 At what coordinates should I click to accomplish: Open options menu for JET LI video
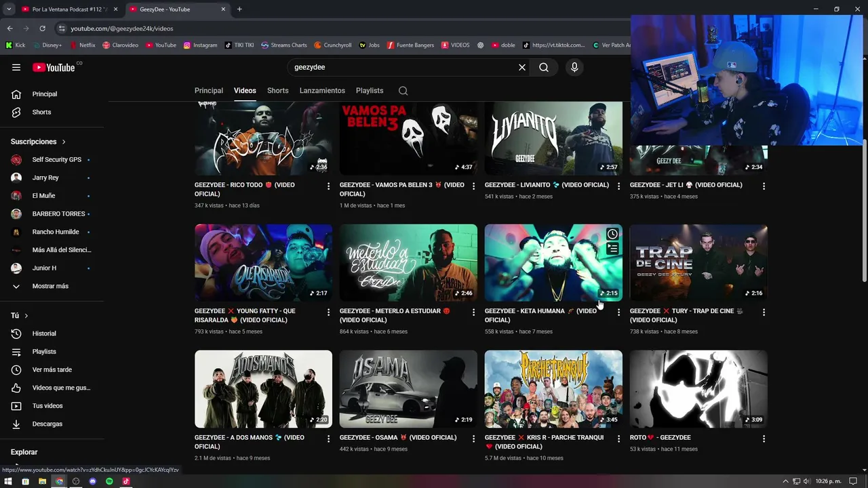[764, 186]
